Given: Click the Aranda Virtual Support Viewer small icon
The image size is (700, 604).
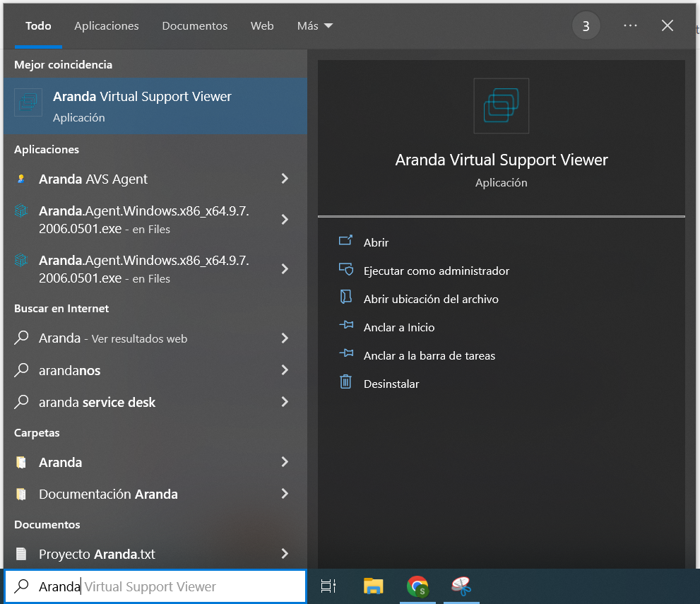Looking at the screenshot, I should tap(28, 102).
